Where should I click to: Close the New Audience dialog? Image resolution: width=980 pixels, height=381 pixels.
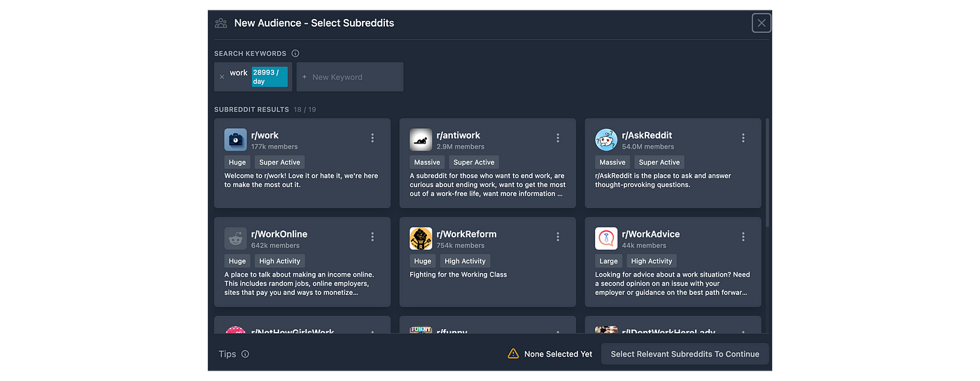click(x=762, y=23)
